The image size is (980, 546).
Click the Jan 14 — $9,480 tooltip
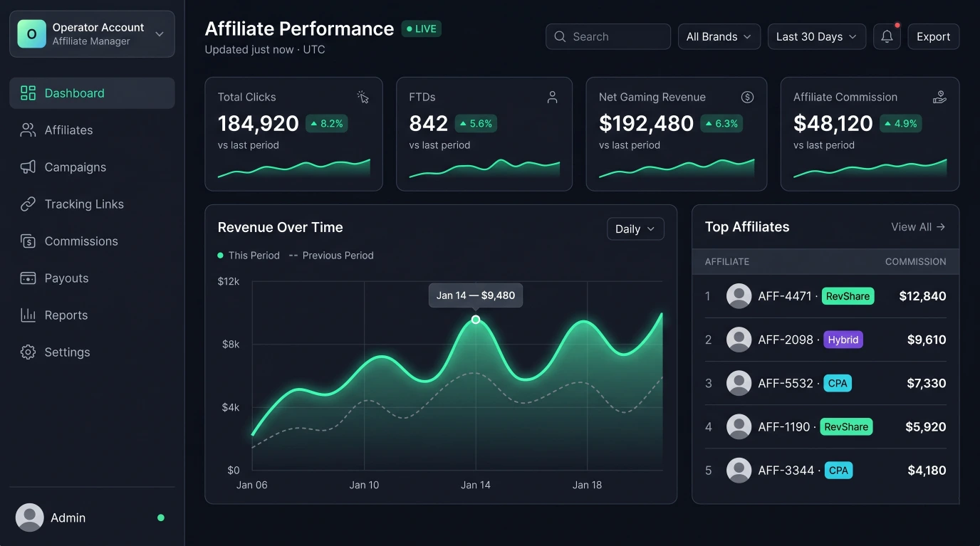(476, 295)
